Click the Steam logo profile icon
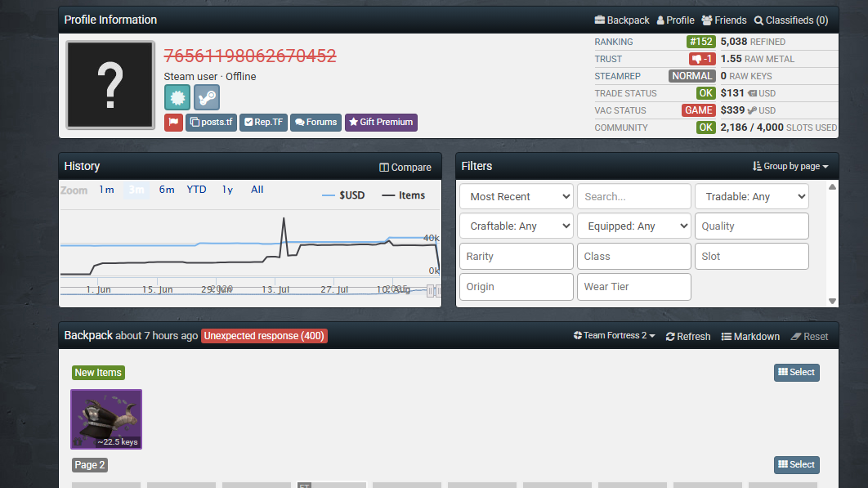This screenshot has width=868, height=488. point(207,97)
